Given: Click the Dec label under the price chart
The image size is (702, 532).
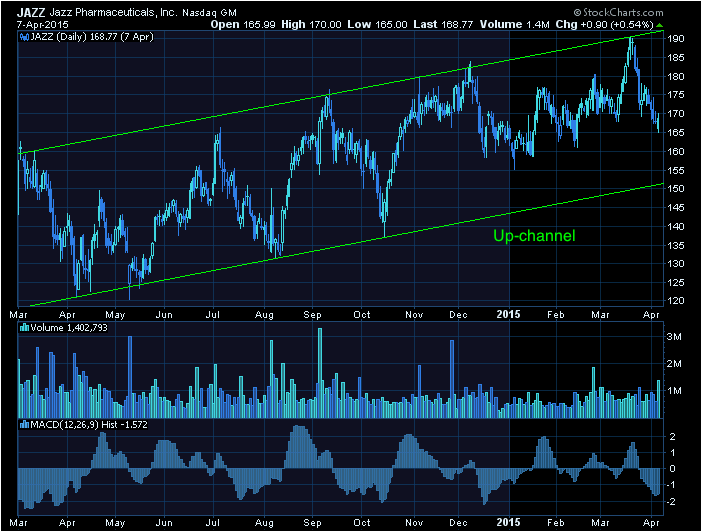Looking at the screenshot, I should (458, 314).
